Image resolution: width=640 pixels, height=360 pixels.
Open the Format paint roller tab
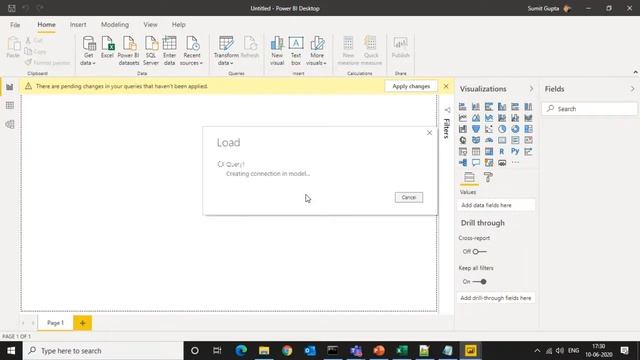(x=488, y=177)
